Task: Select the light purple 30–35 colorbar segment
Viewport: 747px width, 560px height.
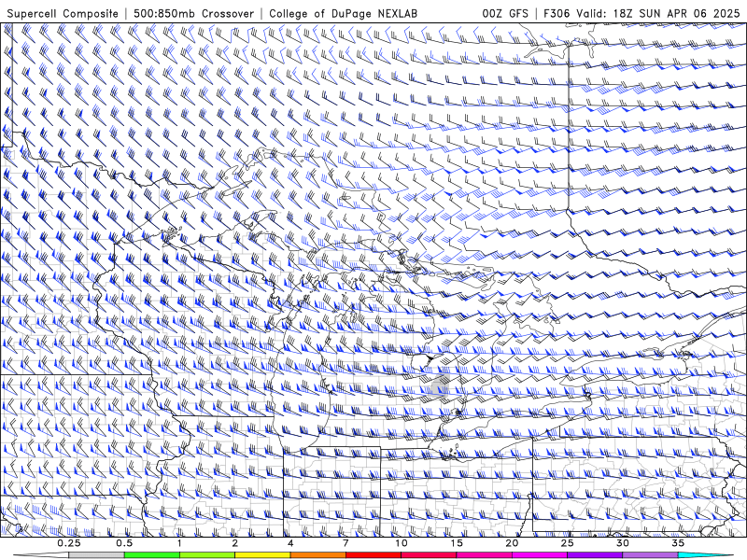Action: 650,555
